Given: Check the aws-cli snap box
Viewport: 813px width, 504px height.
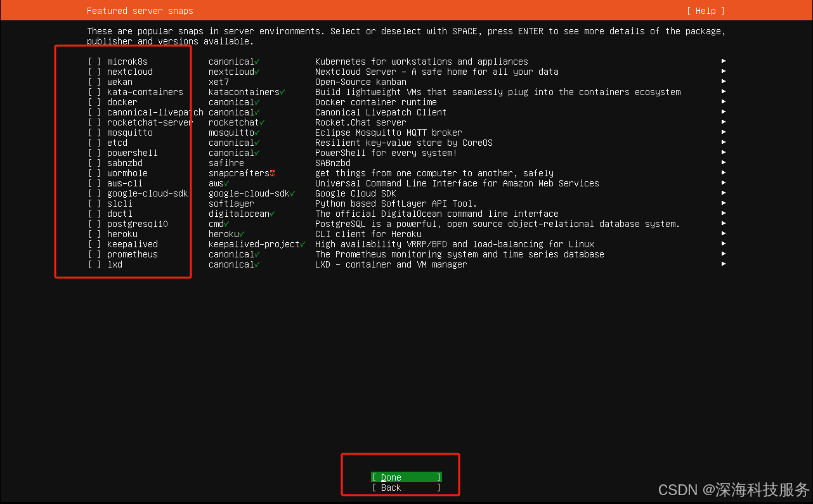Looking at the screenshot, I should pos(94,183).
